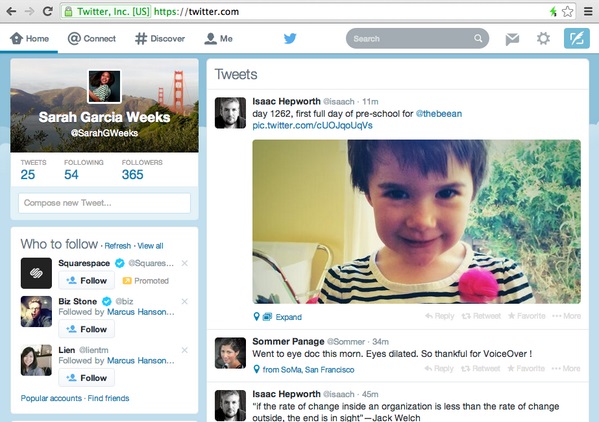Screen dimensions: 599x422
Task: Open More options on Sommer's tweet
Action: 566,369
